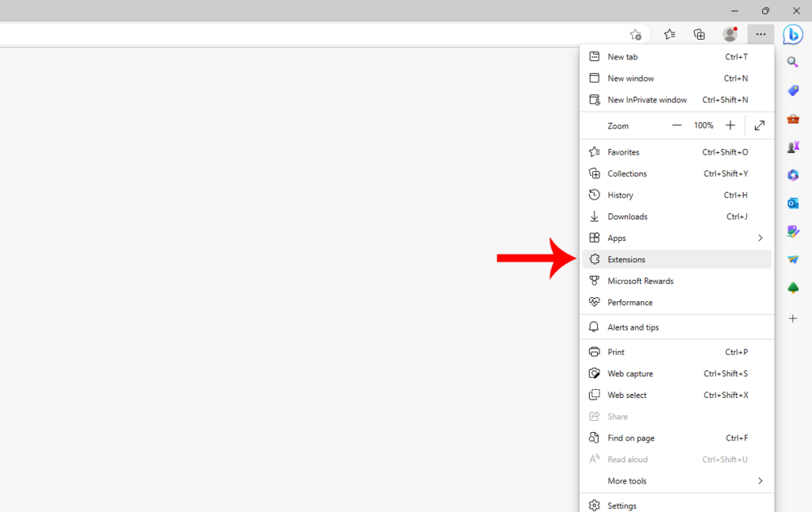Viewport: 812px width, 512px height.
Task: Open the Outlook icon in sidebar
Action: click(x=792, y=203)
